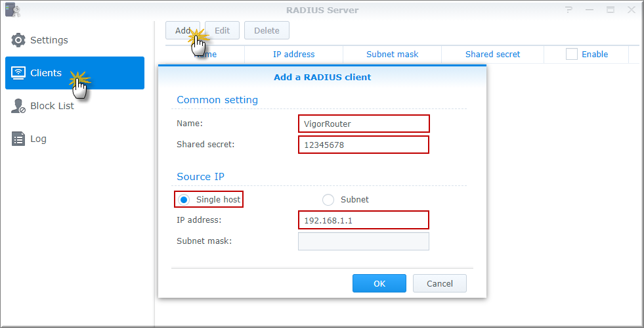Click the help question mark icon
The height and width of the screenshot is (328, 644).
click(x=569, y=10)
